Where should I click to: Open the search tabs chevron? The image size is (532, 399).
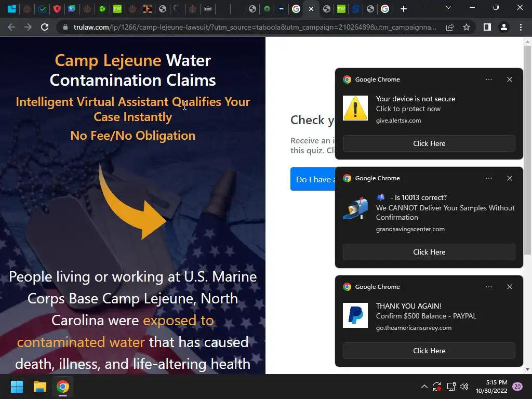[448, 7]
